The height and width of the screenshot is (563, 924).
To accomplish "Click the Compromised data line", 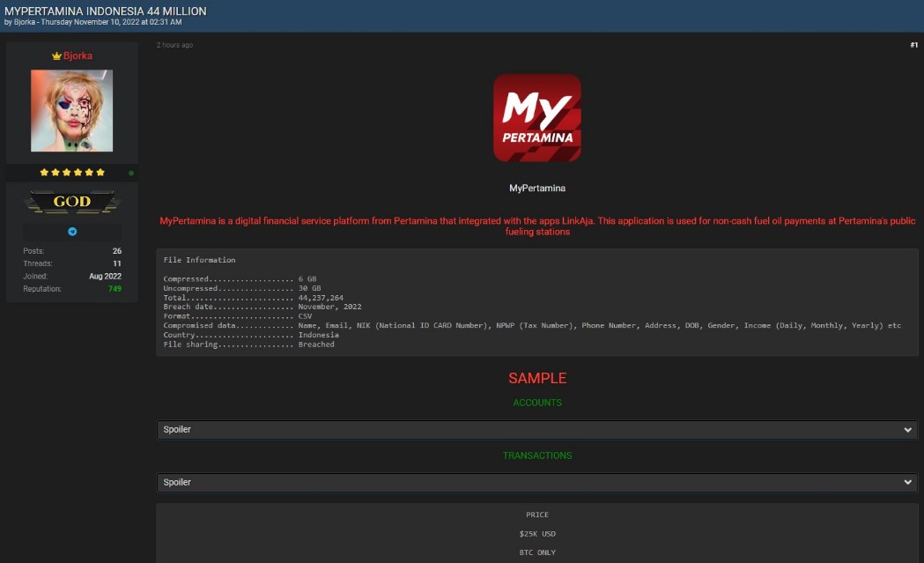I will (532, 325).
